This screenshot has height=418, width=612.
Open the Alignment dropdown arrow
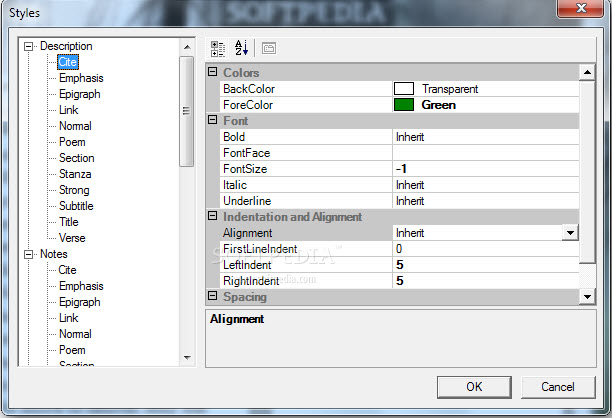pyautogui.click(x=569, y=233)
